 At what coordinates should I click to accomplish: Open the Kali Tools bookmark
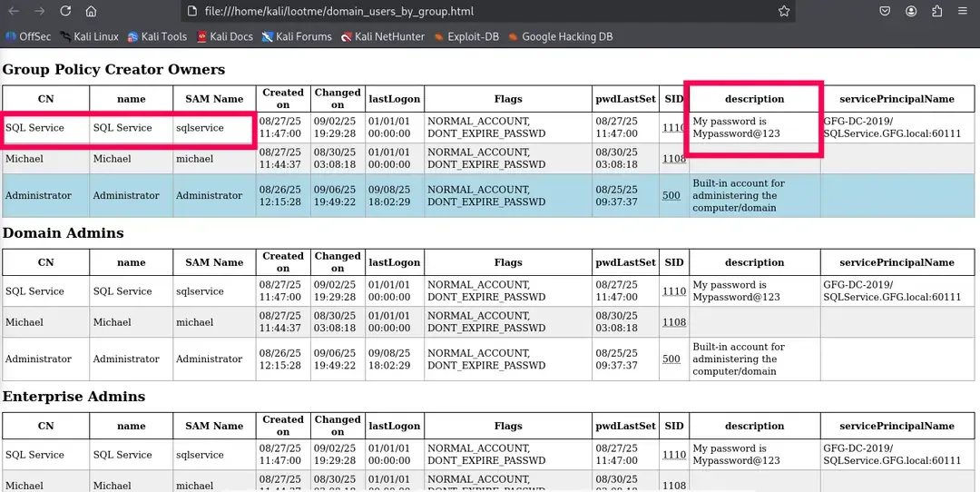point(158,37)
